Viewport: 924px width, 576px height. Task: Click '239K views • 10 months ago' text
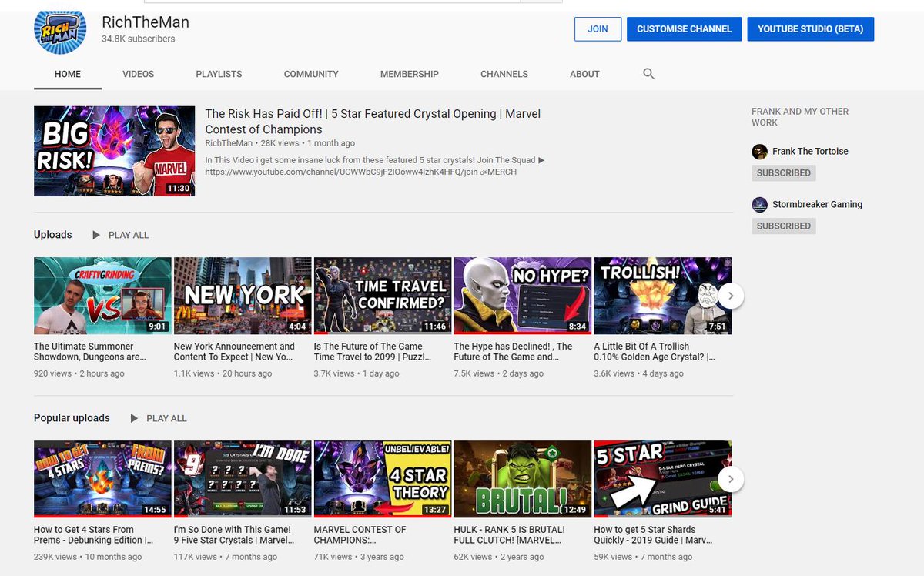[x=88, y=557]
